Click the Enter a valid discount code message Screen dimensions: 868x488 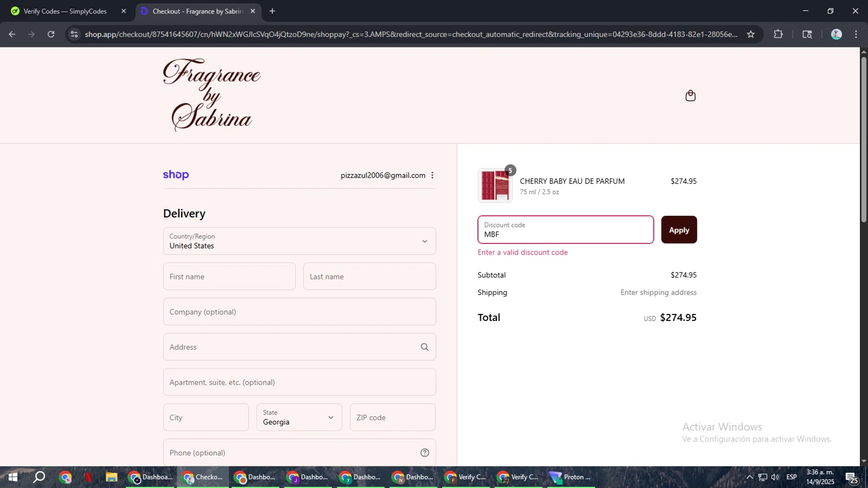(523, 252)
